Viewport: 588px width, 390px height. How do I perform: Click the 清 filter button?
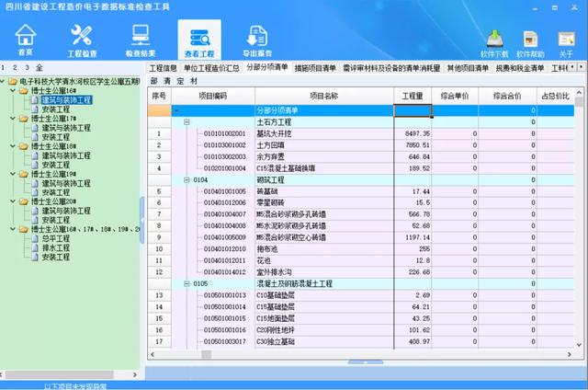tap(167, 81)
